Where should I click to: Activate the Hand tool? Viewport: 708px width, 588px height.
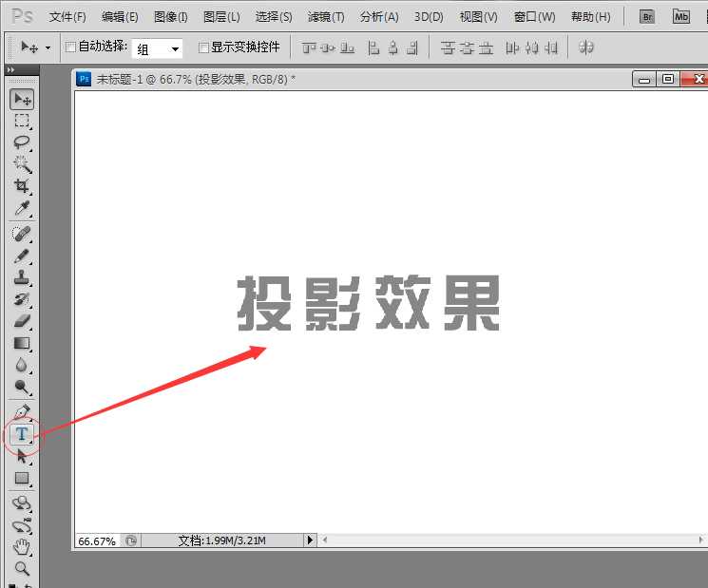tap(22, 546)
